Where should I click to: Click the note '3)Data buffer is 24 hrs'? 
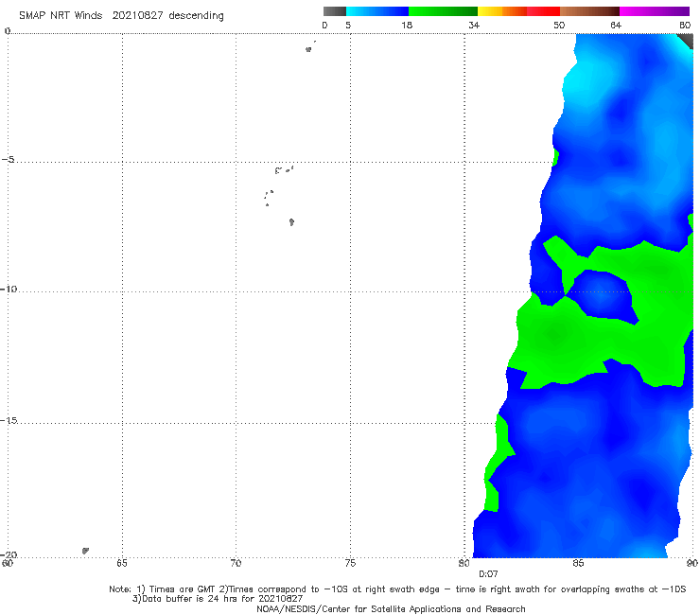click(x=218, y=599)
